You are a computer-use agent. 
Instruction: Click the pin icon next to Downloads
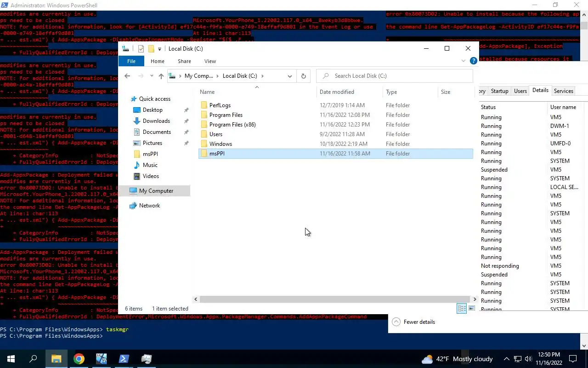click(186, 121)
